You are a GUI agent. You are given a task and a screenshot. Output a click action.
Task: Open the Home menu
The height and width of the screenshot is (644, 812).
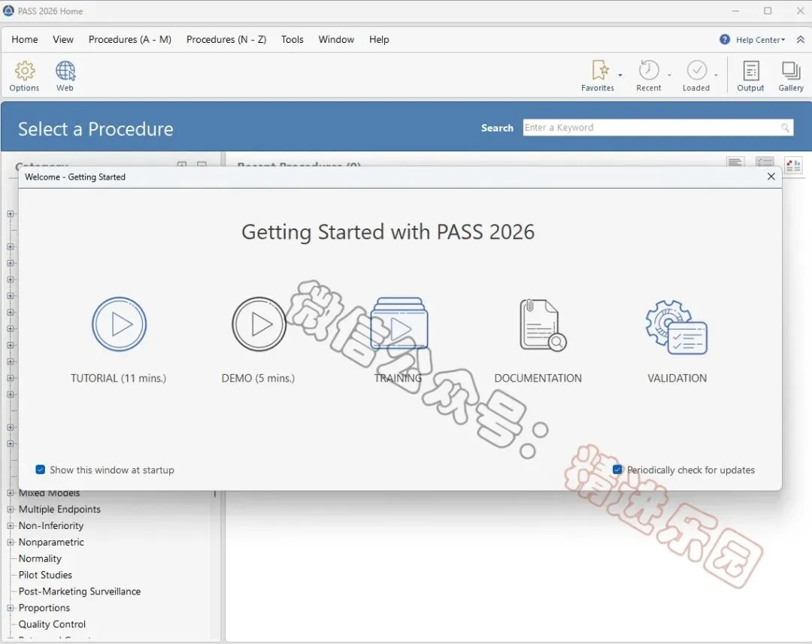(x=24, y=39)
